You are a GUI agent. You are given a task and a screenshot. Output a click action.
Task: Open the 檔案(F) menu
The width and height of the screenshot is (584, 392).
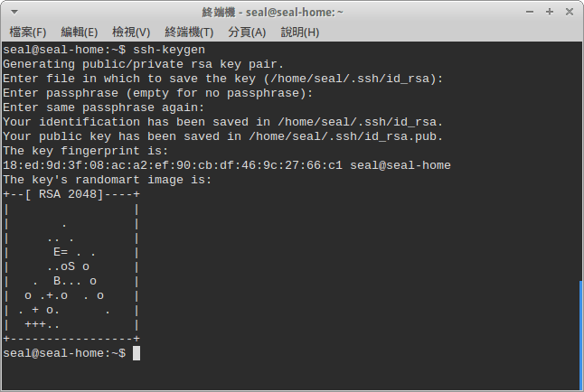(28, 33)
